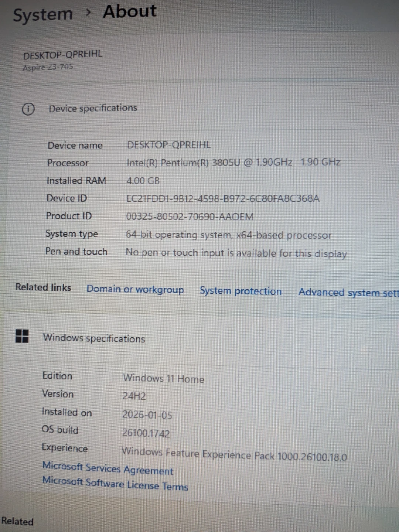Click the About page title
399x532 pixels.
click(x=130, y=11)
